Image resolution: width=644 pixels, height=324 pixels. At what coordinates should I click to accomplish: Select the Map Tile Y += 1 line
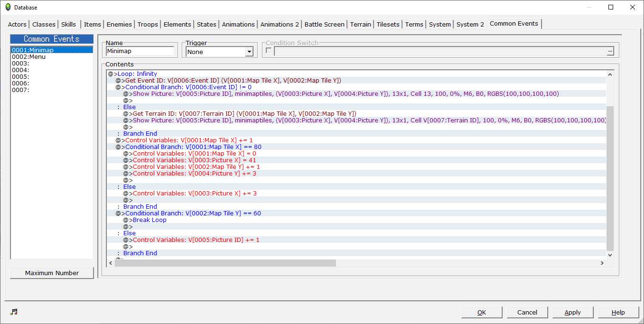(356, 167)
